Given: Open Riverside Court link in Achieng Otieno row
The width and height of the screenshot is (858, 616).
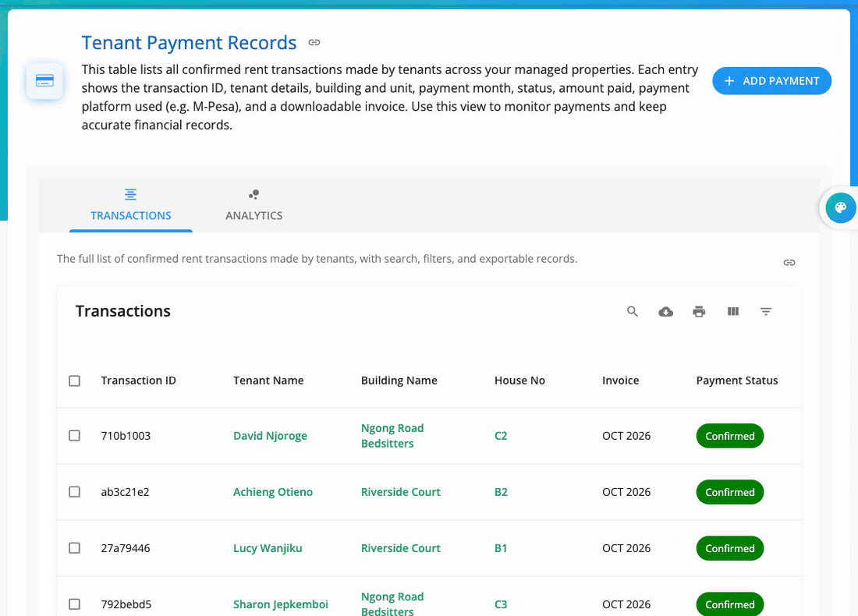Looking at the screenshot, I should coord(401,492).
